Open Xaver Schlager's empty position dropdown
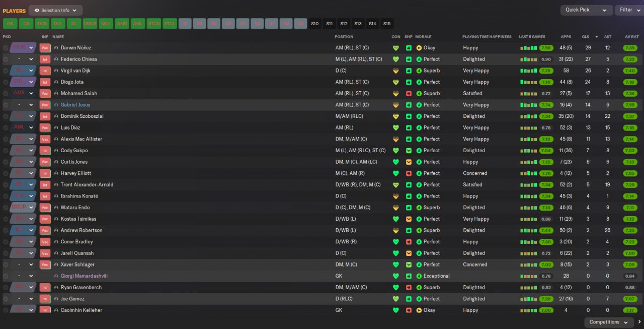The image size is (644, 329). 23,265
